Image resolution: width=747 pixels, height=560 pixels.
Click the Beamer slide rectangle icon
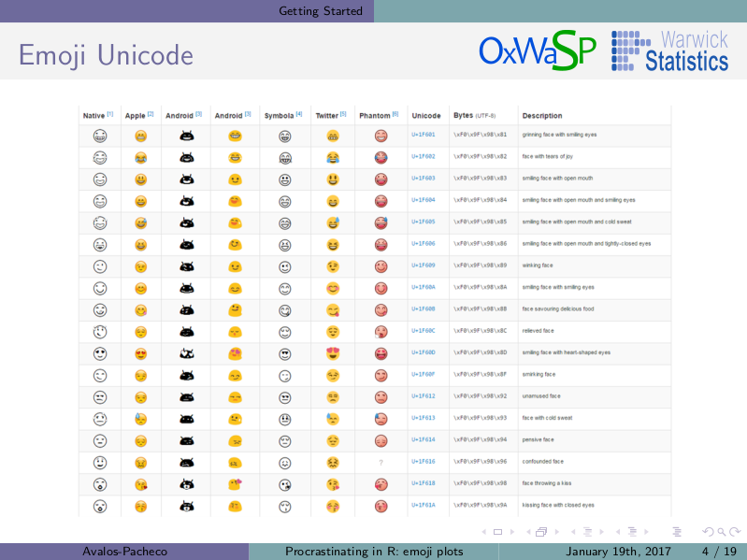pos(497,532)
